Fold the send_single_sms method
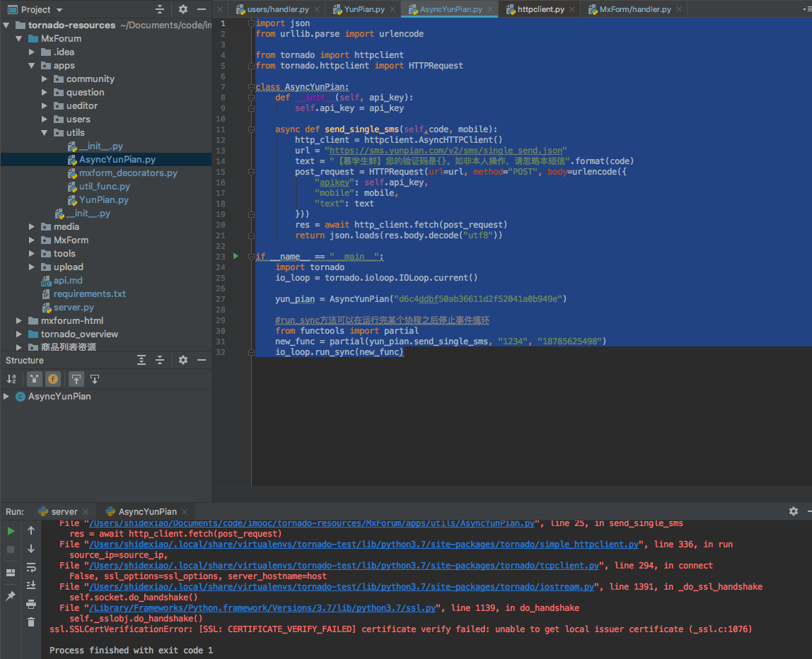 pyautogui.click(x=251, y=129)
